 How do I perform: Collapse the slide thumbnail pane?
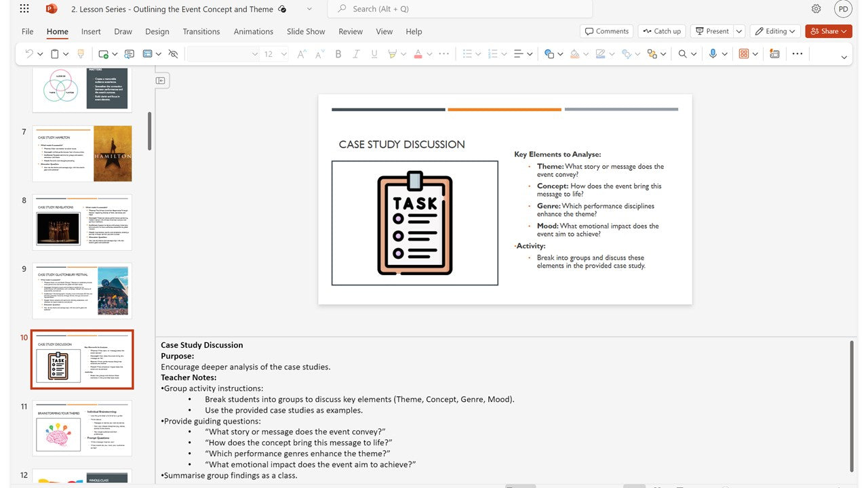161,81
